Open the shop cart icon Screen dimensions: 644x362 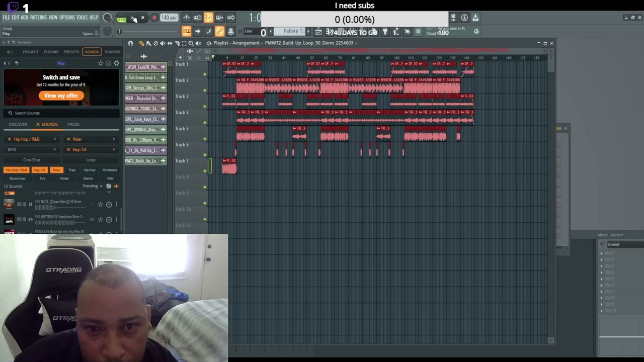coord(418,32)
